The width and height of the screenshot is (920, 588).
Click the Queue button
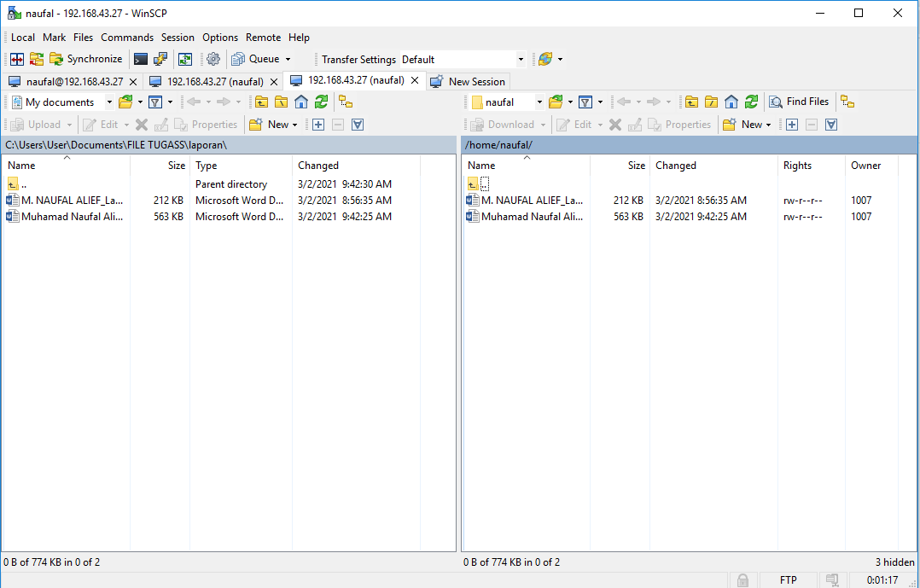256,59
